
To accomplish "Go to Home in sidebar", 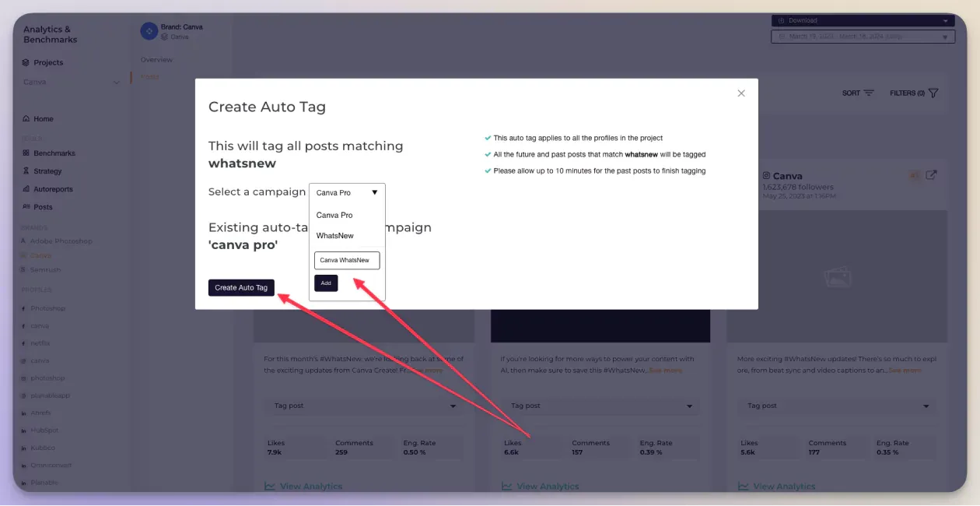I will tap(38, 119).
